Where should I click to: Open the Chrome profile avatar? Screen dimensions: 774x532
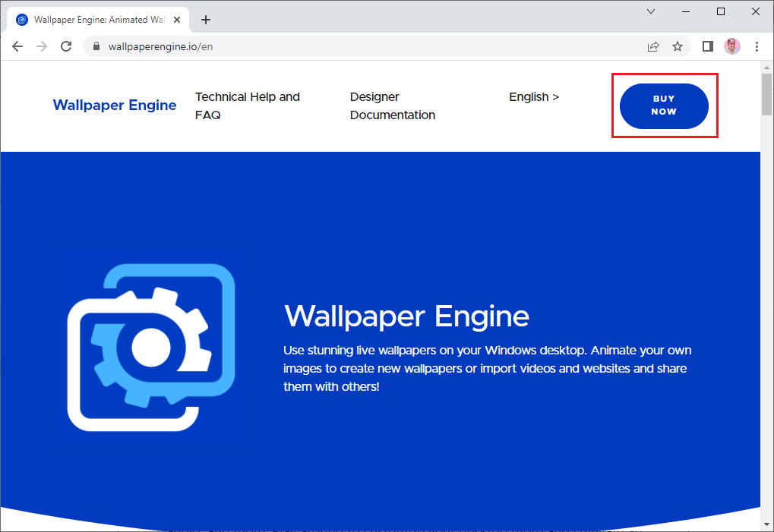(732, 46)
